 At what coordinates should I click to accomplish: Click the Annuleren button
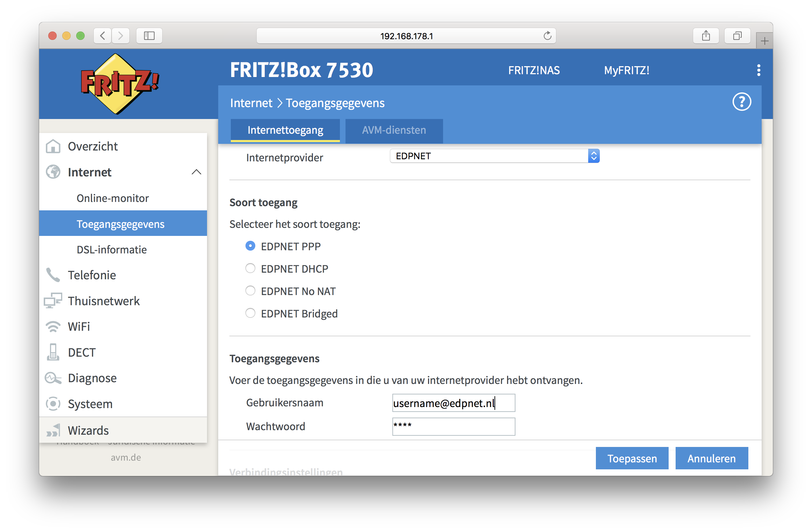(x=712, y=458)
